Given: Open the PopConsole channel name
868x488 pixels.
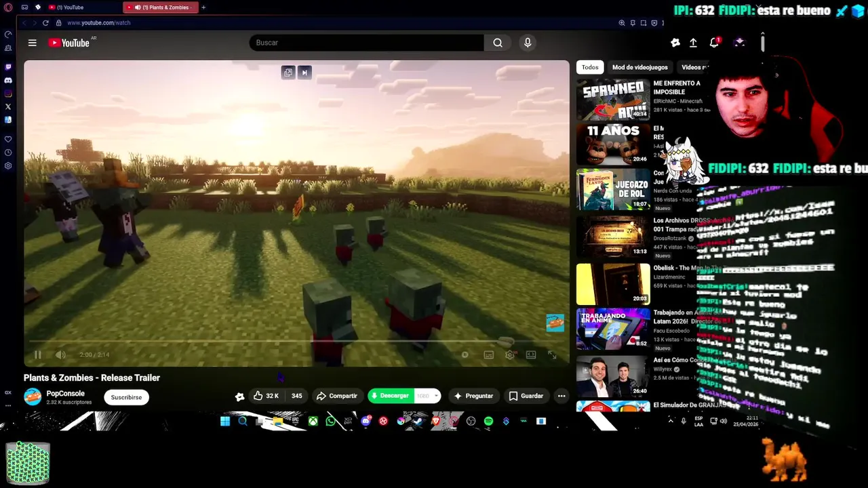Looking at the screenshot, I should 66,393.
